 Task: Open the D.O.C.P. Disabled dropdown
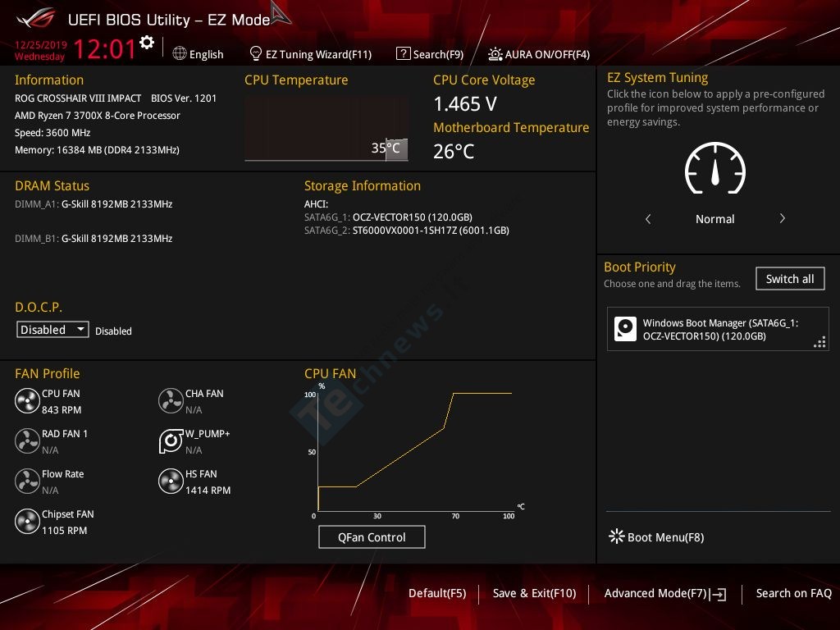52,330
